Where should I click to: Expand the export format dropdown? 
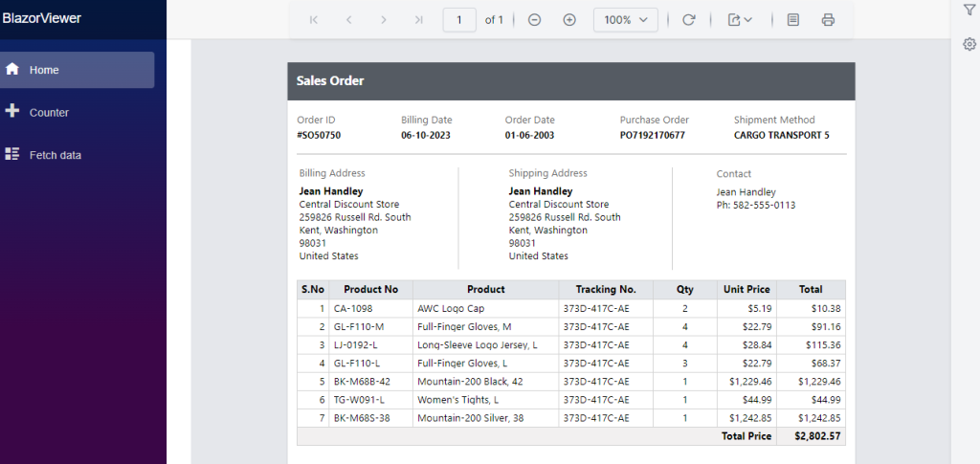coord(739,20)
